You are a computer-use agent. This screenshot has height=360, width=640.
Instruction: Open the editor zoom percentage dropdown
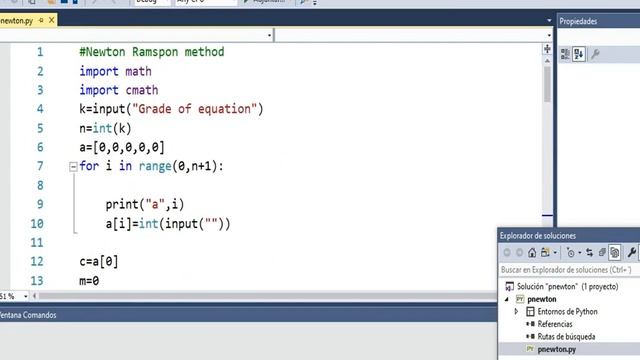[25, 296]
